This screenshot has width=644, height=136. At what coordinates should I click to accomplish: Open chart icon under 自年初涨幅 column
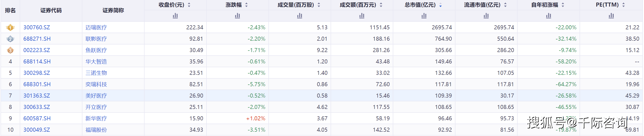(x=548, y=16)
